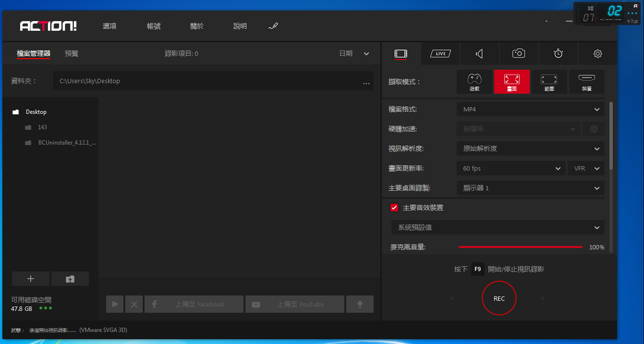This screenshot has width=644, height=344.
Task: Open the 說明 menu
Action: point(240,26)
